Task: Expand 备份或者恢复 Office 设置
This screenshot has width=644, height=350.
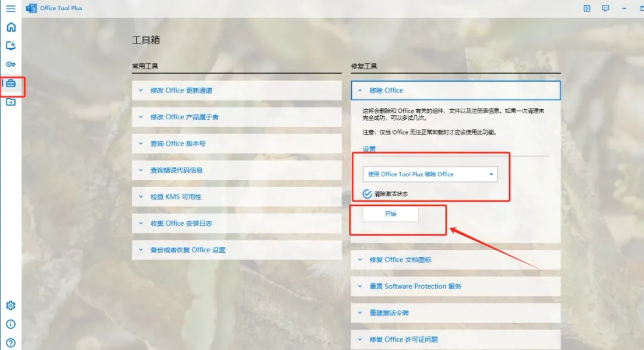Action: 237,250
